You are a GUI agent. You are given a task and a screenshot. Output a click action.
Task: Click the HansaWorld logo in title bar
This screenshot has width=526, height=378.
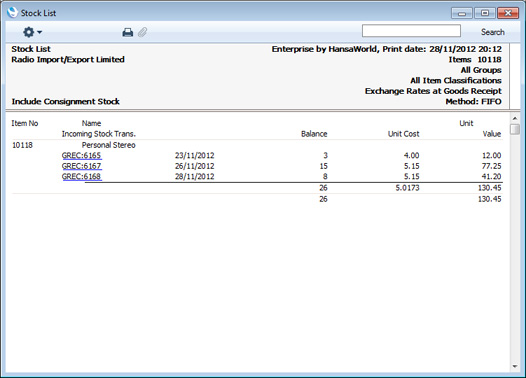12,12
